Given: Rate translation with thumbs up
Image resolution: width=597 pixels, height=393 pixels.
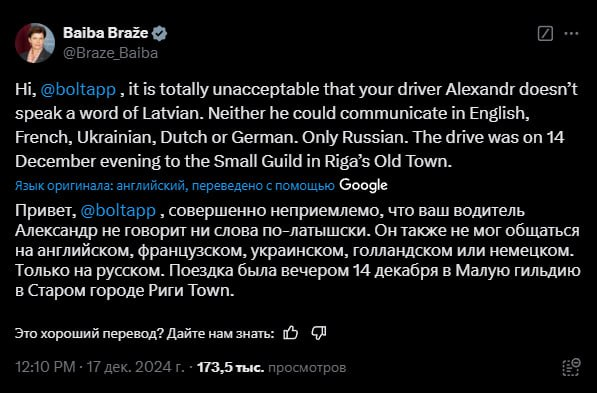Looking at the screenshot, I should coord(291,333).
